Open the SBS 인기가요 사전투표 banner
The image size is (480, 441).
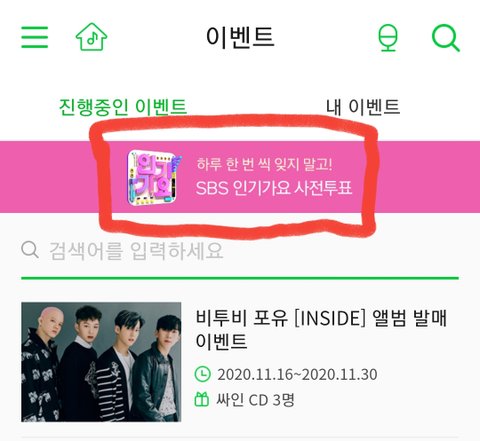click(x=240, y=177)
